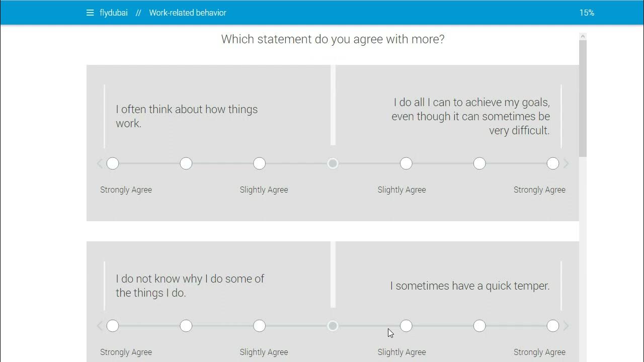The image size is (644, 362).
Task: Open the hamburger menu beside flydubai
Action: 90,13
